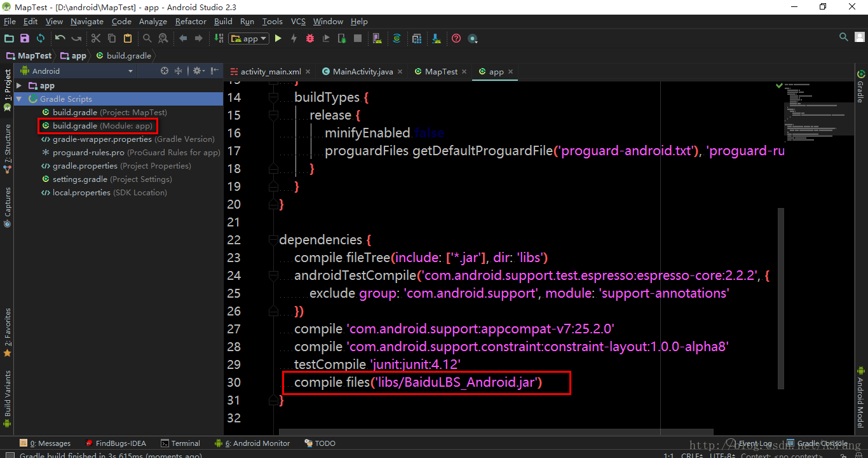Open the SDK Manager icon

(x=437, y=38)
